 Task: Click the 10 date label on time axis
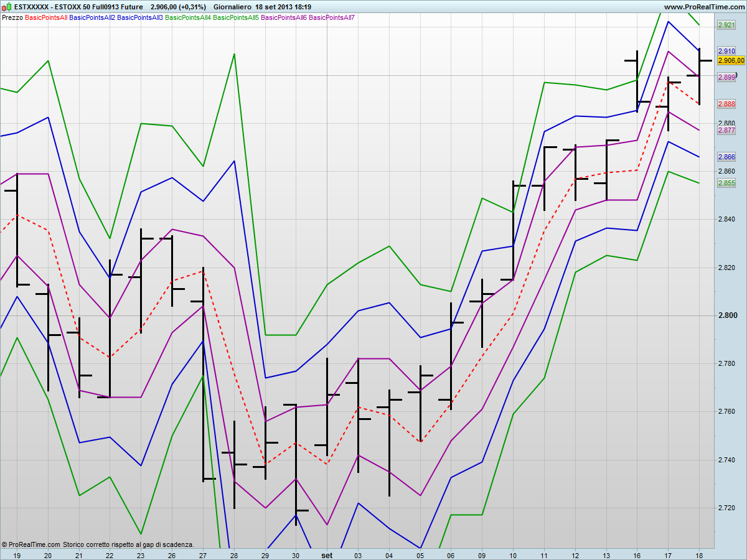(513, 554)
